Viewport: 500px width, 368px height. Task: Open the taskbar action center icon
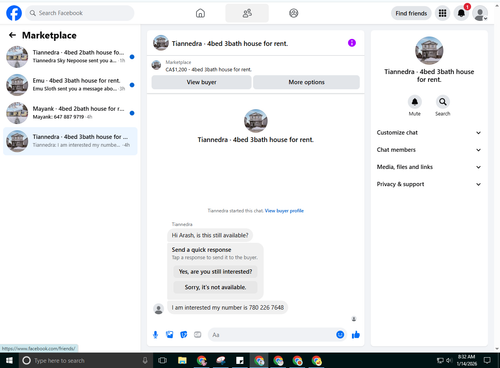coord(487,360)
